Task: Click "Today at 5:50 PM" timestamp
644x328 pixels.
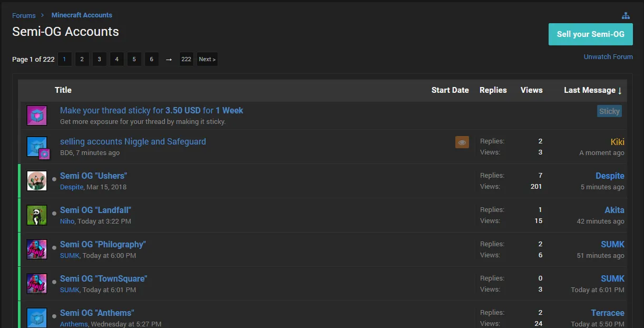Action: [598, 324]
